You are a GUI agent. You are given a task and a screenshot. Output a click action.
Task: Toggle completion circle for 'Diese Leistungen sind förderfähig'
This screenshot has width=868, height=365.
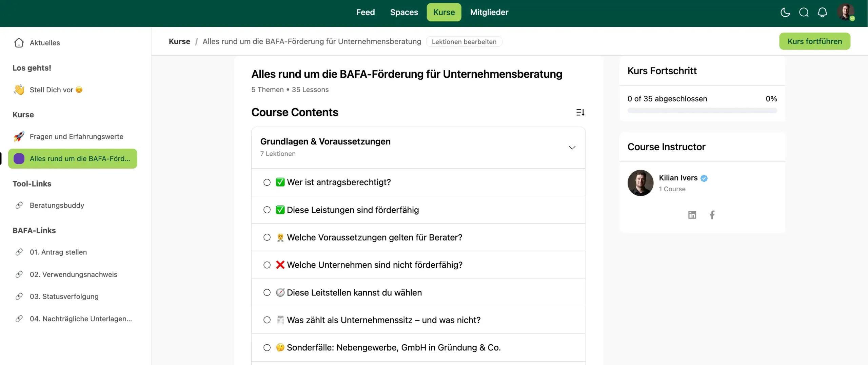(267, 210)
